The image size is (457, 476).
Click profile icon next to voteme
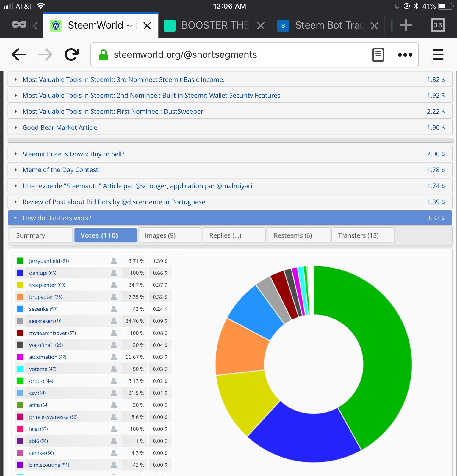point(114,369)
